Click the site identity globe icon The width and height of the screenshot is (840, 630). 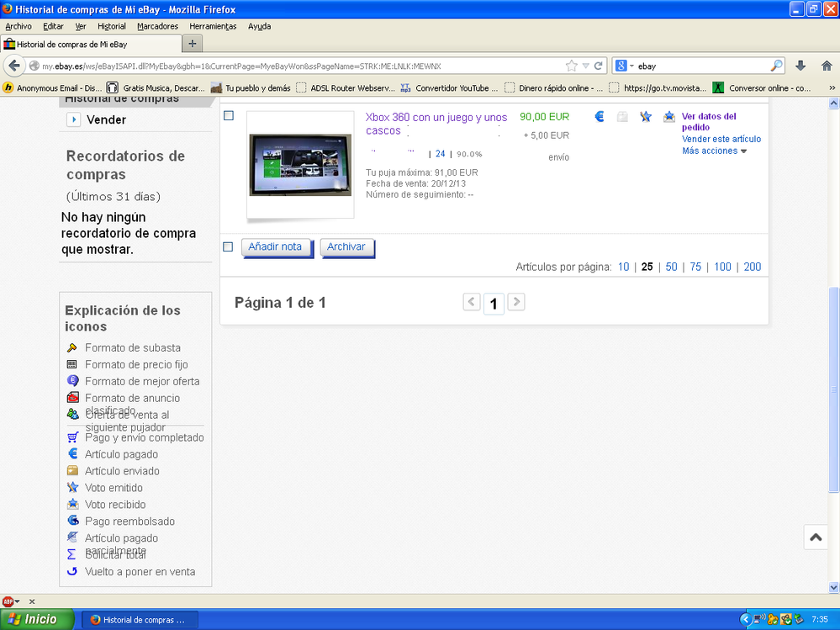(34, 66)
